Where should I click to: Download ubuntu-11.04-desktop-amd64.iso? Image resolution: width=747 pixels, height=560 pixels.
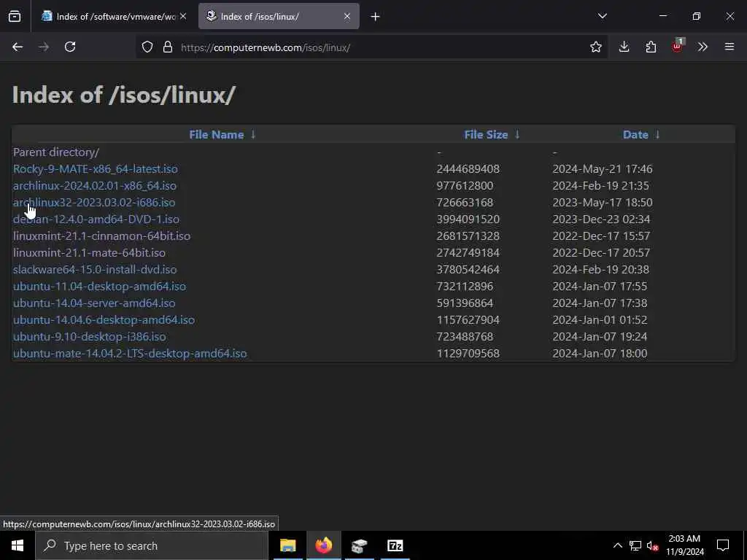pos(99,286)
